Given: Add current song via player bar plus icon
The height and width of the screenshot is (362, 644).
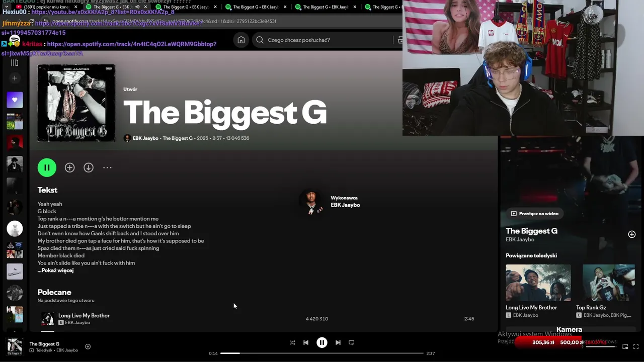Looking at the screenshot, I should click(88, 346).
